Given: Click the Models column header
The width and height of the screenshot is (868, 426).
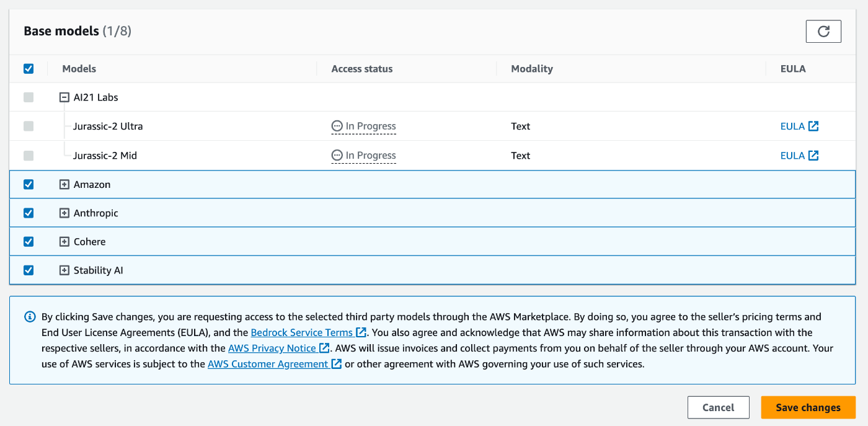Looking at the screenshot, I should 79,69.
